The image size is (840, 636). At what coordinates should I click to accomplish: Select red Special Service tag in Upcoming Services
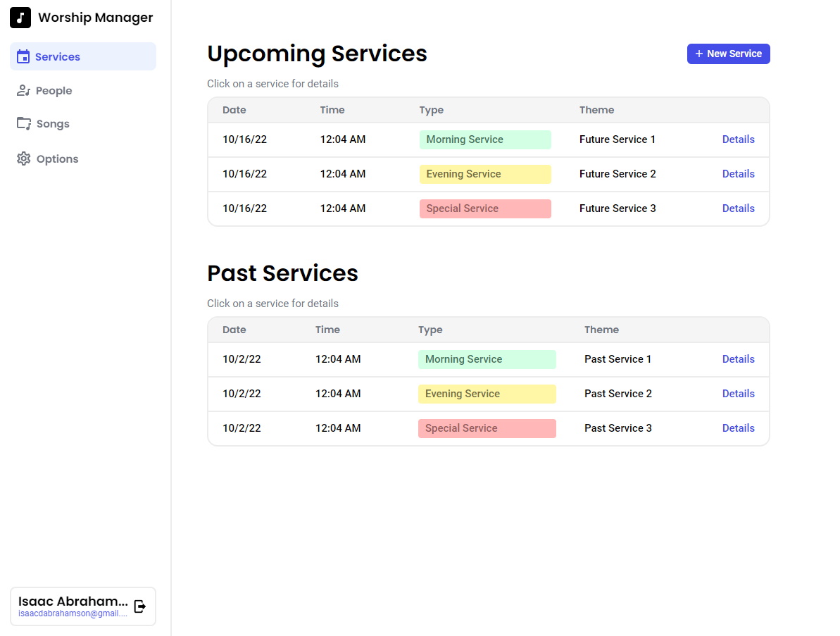pos(485,208)
